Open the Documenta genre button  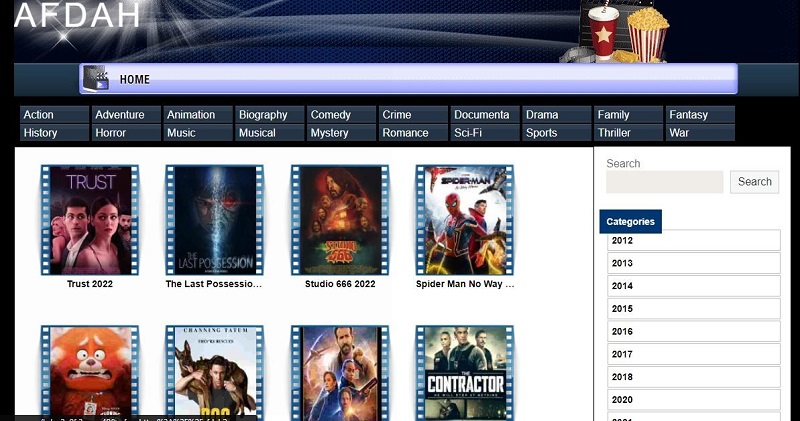(485, 114)
